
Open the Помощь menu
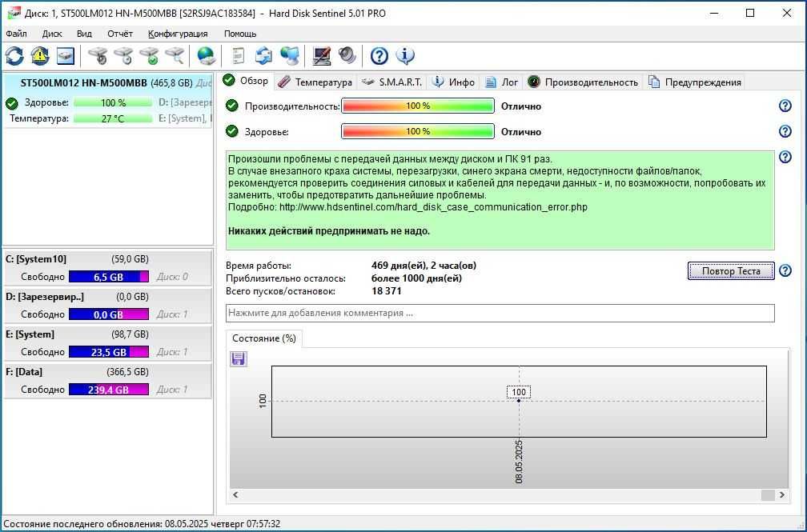coord(240,34)
